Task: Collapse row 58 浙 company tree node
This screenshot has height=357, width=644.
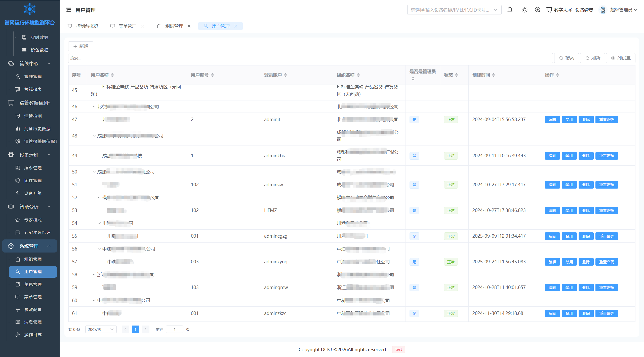Action: coord(94,275)
